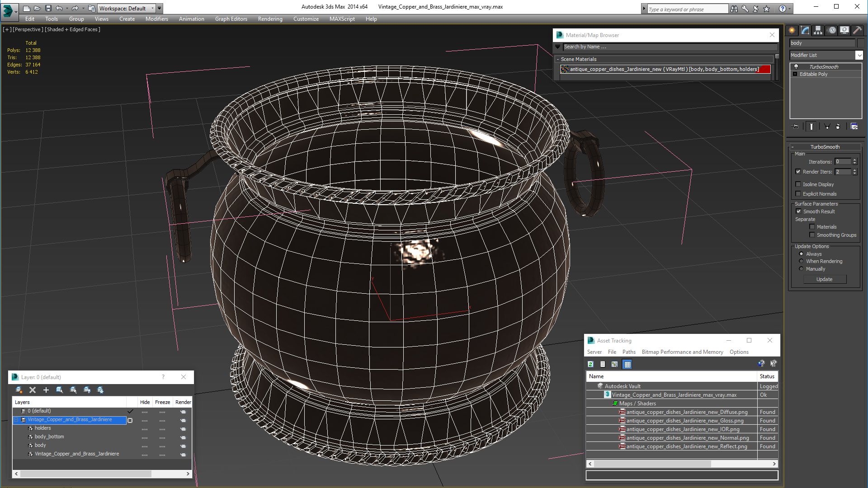868x488 pixels.
Task: Click the Update button in TurboSmooth
Action: tap(825, 279)
